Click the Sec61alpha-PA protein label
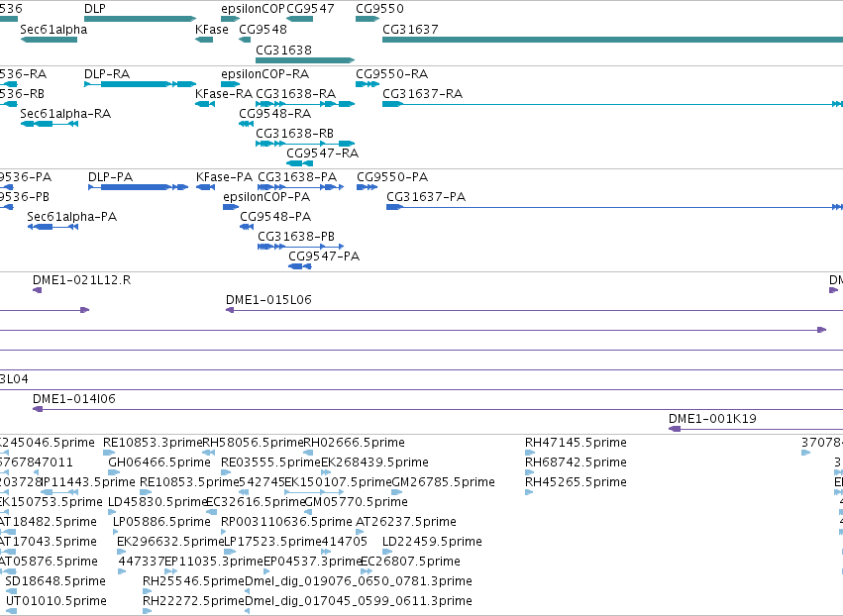 72,217
